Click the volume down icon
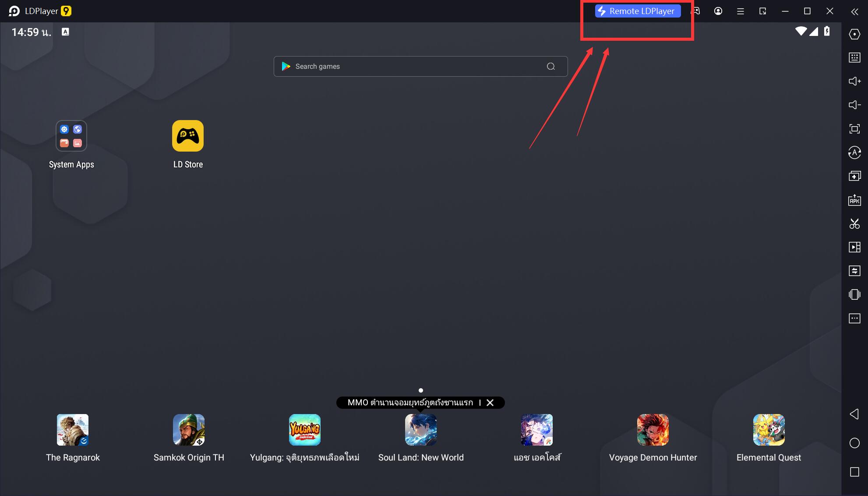 (x=854, y=105)
